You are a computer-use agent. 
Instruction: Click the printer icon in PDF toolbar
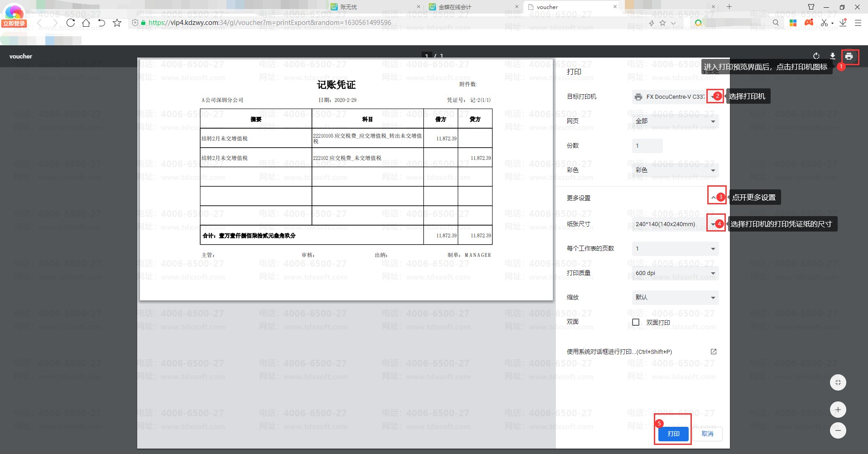pos(849,56)
